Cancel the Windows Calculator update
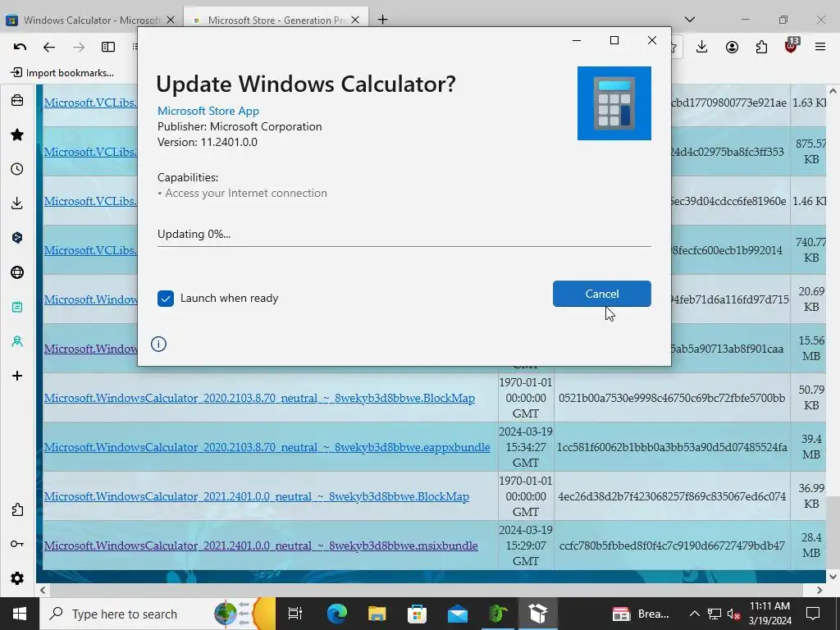 click(x=601, y=294)
